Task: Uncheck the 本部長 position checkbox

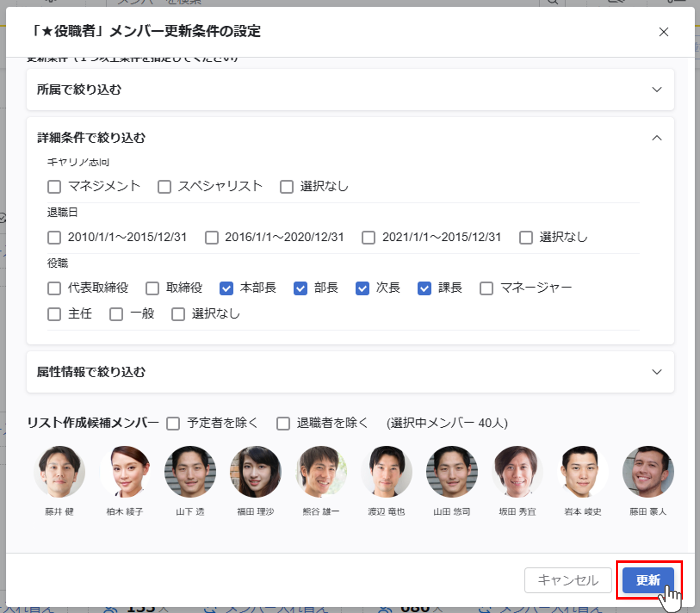Action: tap(226, 288)
